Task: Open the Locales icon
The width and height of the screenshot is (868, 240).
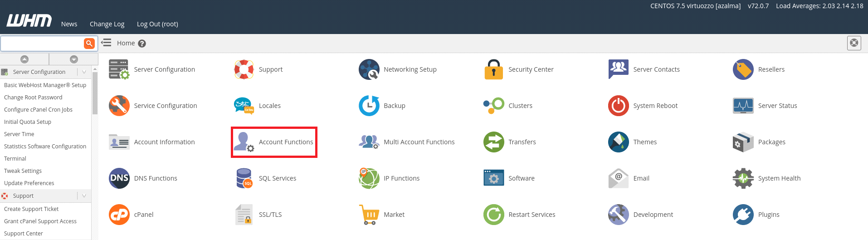Action: (x=244, y=106)
